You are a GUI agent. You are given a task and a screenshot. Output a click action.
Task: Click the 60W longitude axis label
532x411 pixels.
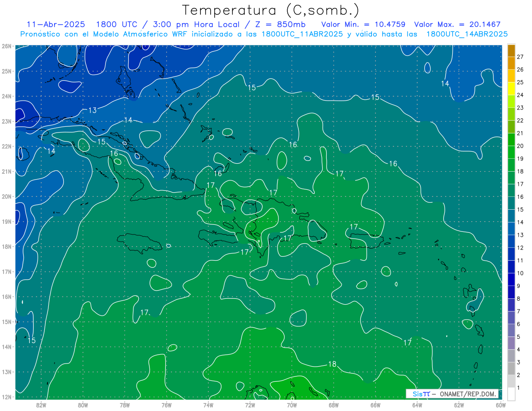pyautogui.click(x=501, y=404)
